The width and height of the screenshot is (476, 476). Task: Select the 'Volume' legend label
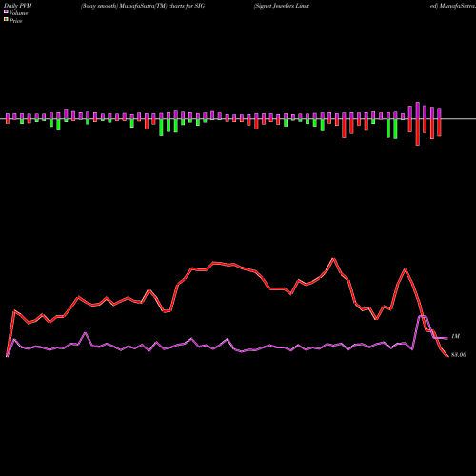coord(18,13)
